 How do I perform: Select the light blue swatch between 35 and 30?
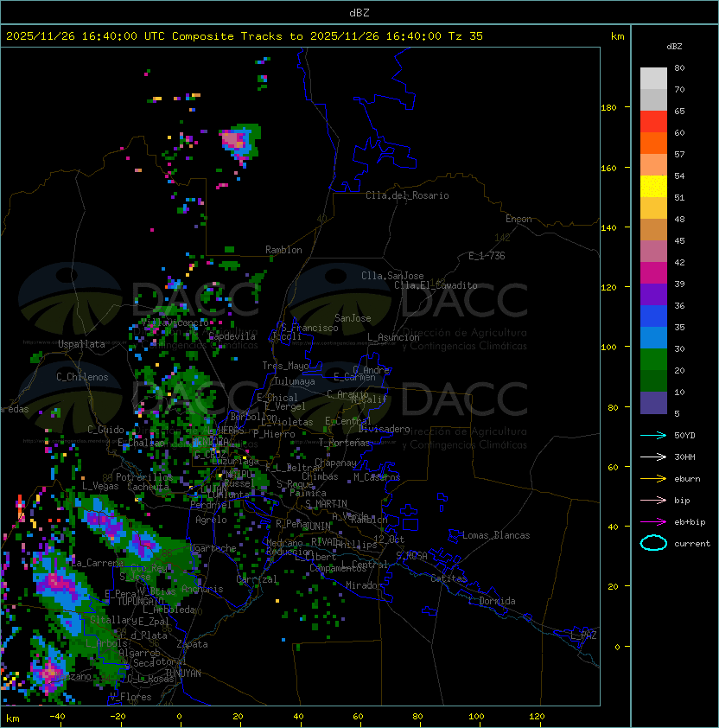tap(653, 337)
